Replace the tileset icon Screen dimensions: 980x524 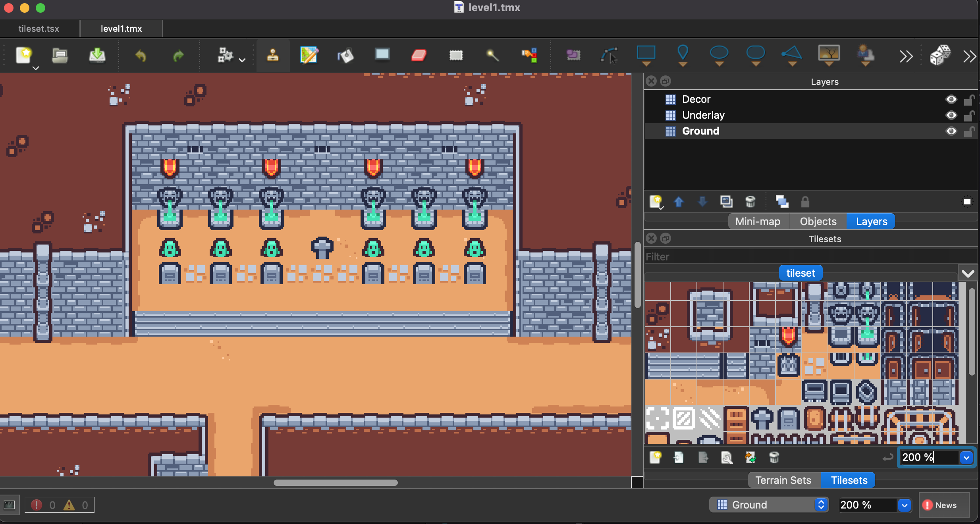(750, 458)
